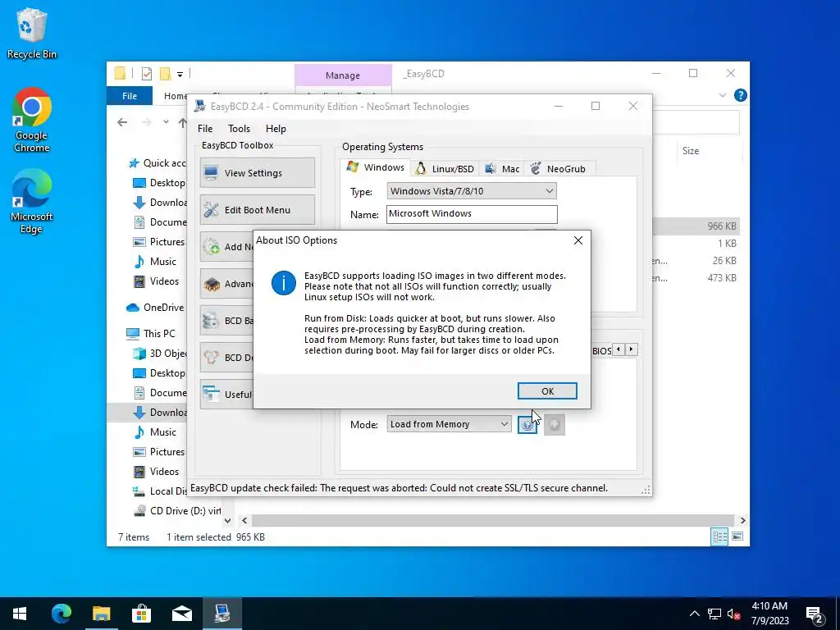This screenshot has width=840, height=630.
Task: Click the muted volume tray icon
Action: point(733,614)
